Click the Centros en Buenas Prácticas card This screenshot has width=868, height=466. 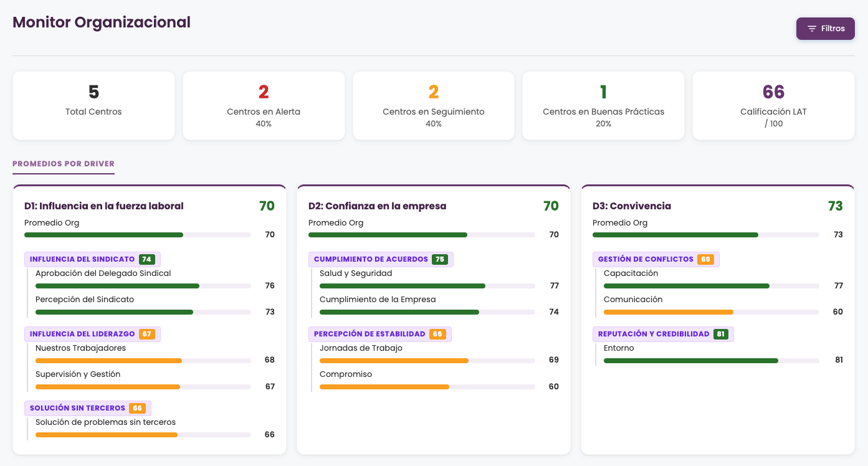point(603,105)
